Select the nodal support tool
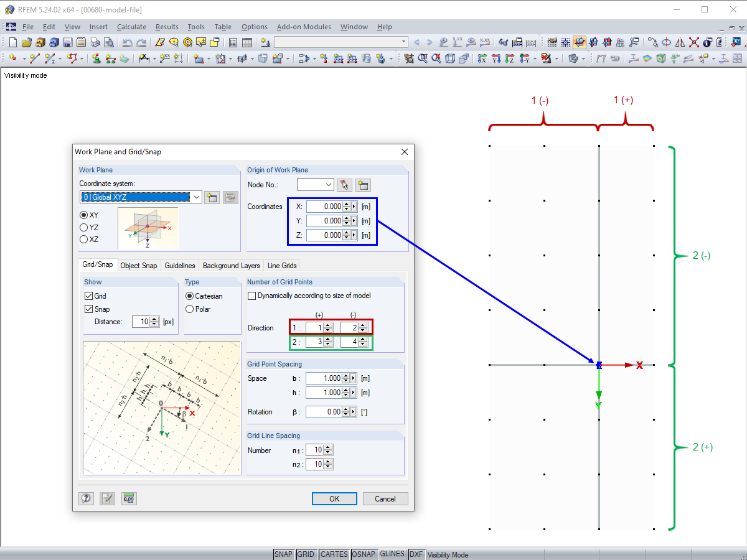Screen dimensions: 747x560 coord(96,58)
